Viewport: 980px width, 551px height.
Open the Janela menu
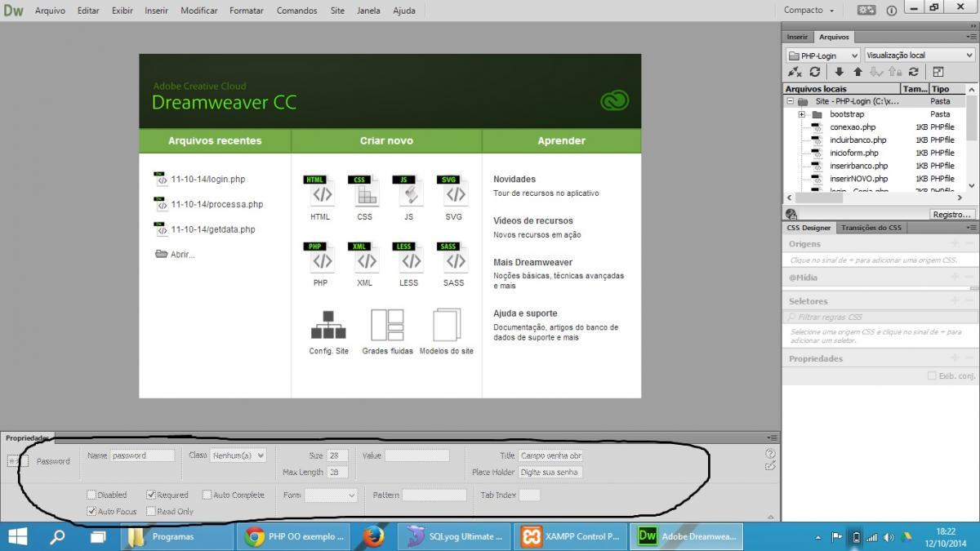pyautogui.click(x=368, y=11)
